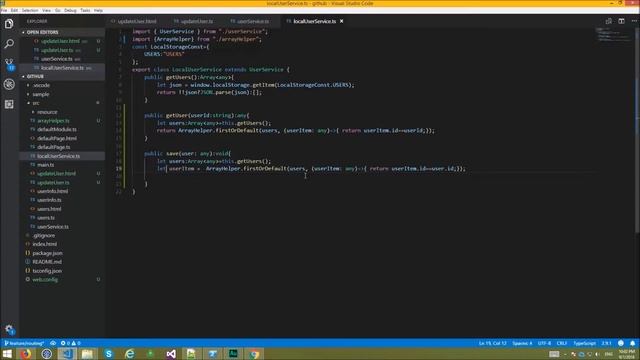Screen dimensions: 640x360
Task: Click the Windows Start button
Action: coord(7,354)
